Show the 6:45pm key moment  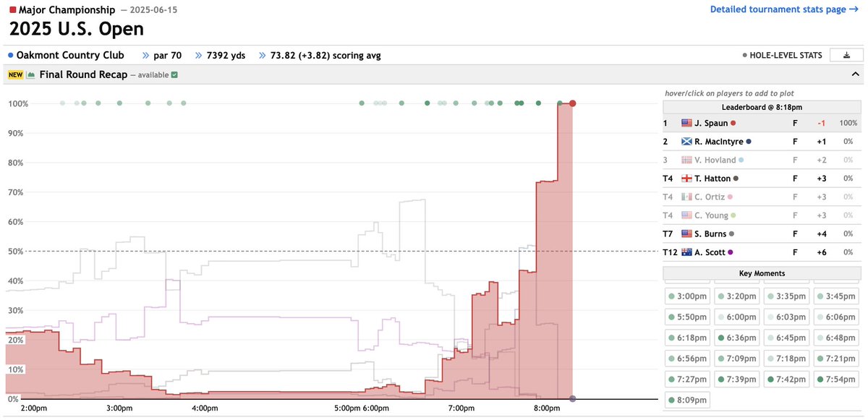point(787,338)
